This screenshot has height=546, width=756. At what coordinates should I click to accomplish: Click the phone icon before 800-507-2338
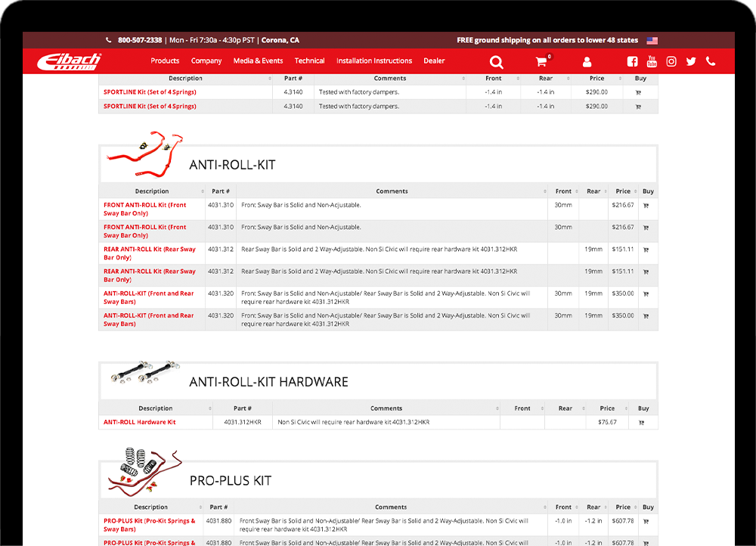(108, 40)
